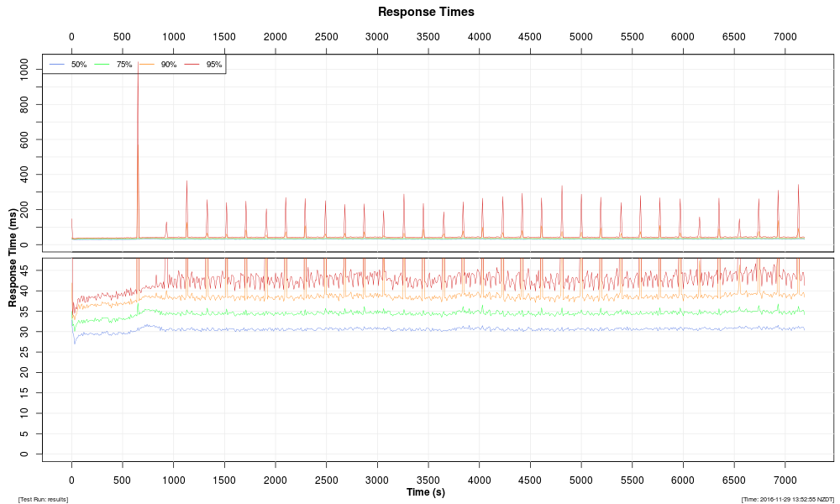The image size is (840, 504).
Task: Click the tallest red spike peak in upper chart
Action: (138, 62)
